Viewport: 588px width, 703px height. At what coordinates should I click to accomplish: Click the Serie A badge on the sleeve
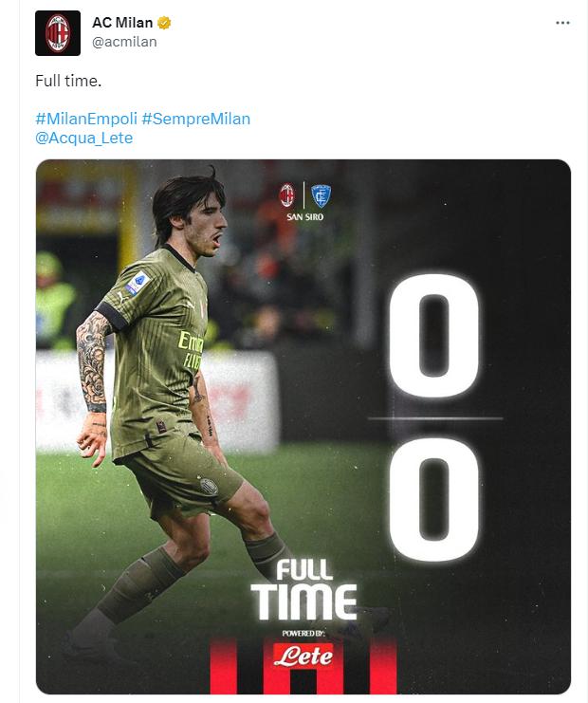[x=137, y=282]
